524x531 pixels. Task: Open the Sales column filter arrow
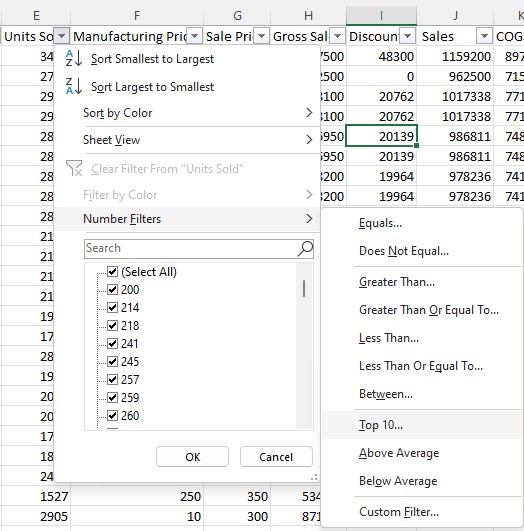pyautogui.click(x=484, y=36)
